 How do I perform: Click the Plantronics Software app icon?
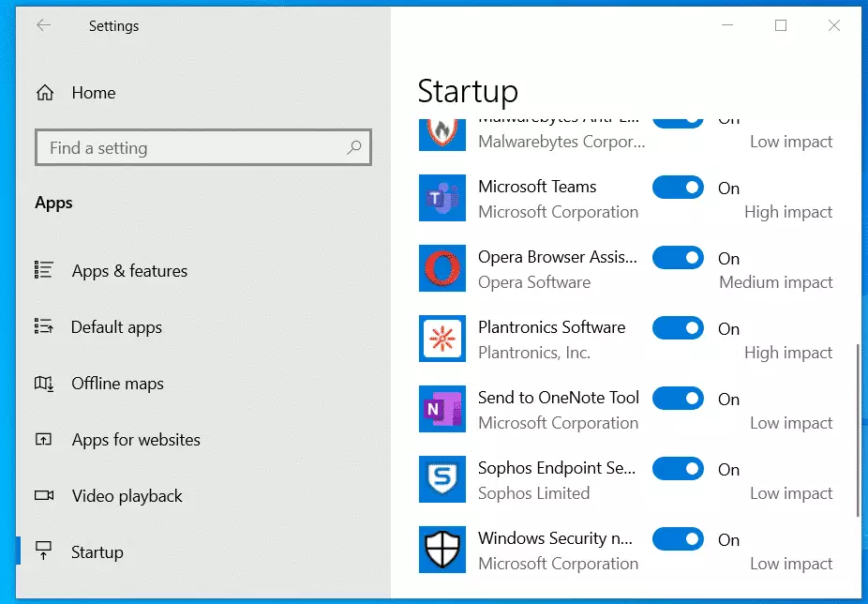(x=442, y=339)
